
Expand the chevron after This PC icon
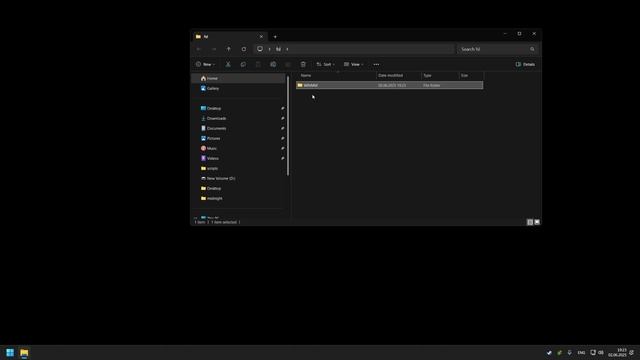(269, 49)
